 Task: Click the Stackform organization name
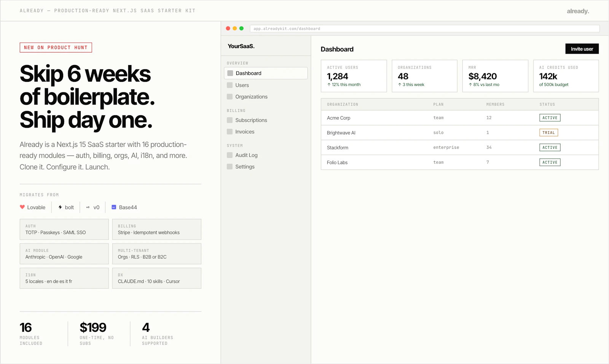(x=338, y=148)
